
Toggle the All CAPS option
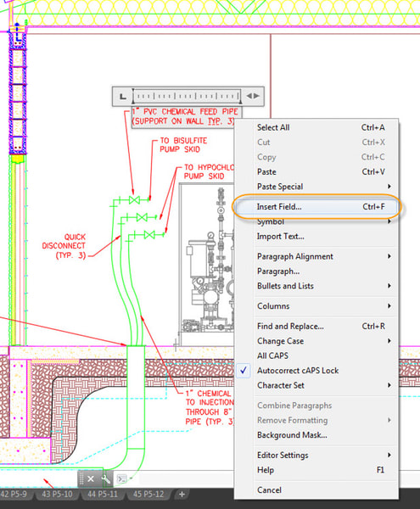click(316, 355)
